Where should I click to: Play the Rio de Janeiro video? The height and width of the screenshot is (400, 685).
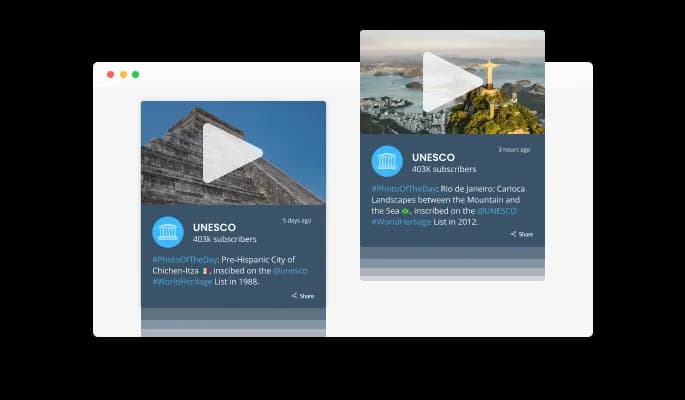(x=452, y=82)
